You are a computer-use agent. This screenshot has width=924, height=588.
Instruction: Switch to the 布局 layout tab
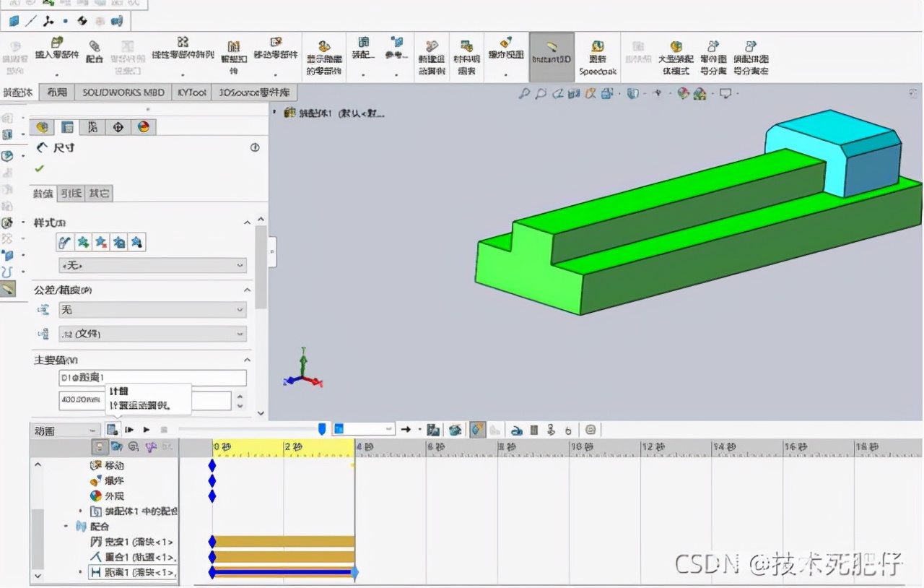click(x=57, y=92)
